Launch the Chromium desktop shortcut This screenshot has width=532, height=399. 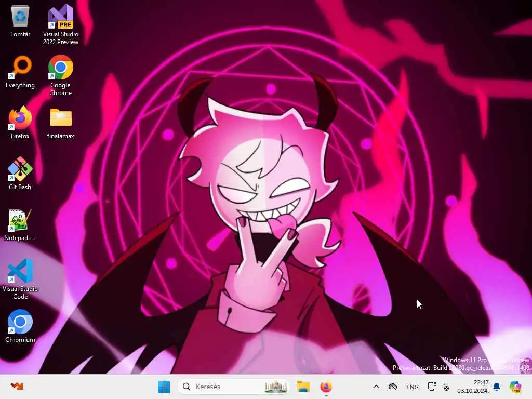pos(20,326)
